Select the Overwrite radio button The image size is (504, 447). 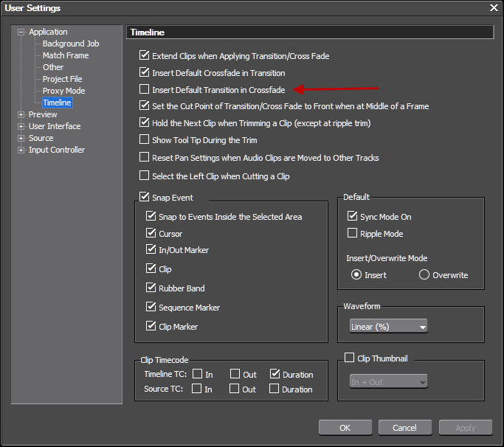(424, 275)
